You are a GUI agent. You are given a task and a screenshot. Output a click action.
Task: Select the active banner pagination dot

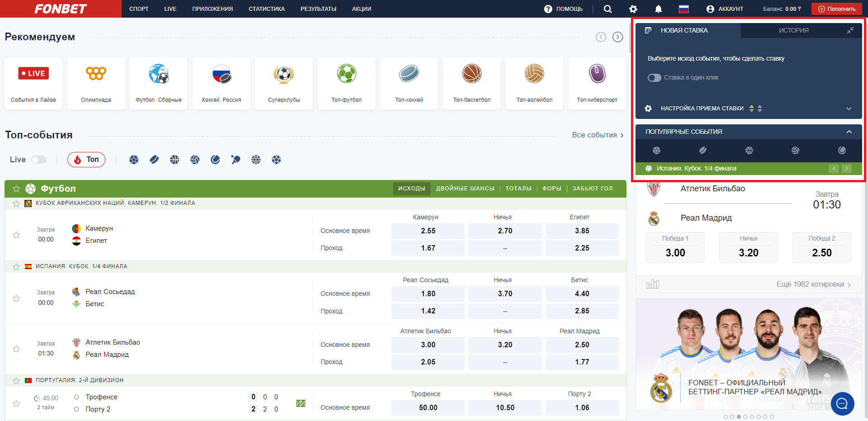pyautogui.click(x=739, y=417)
